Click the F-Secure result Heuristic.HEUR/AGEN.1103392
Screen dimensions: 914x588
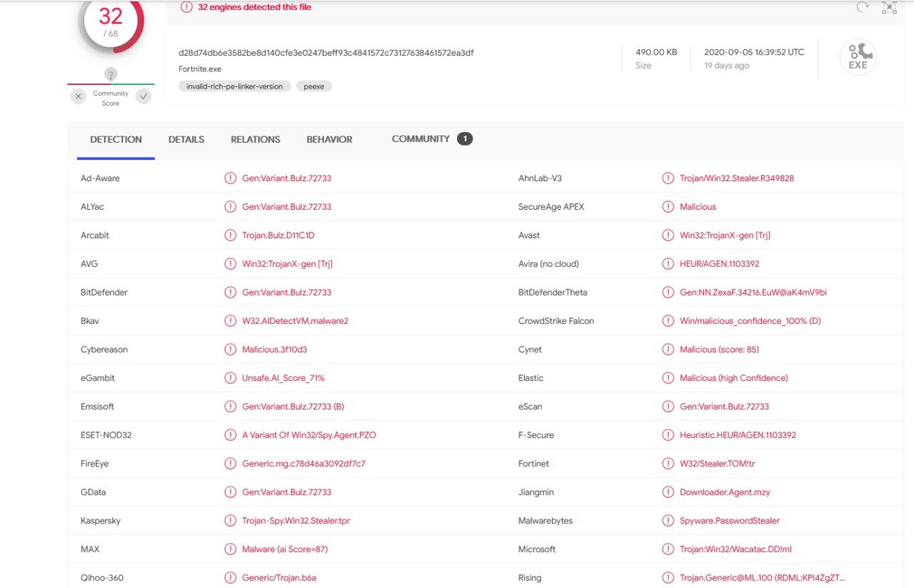(x=738, y=435)
